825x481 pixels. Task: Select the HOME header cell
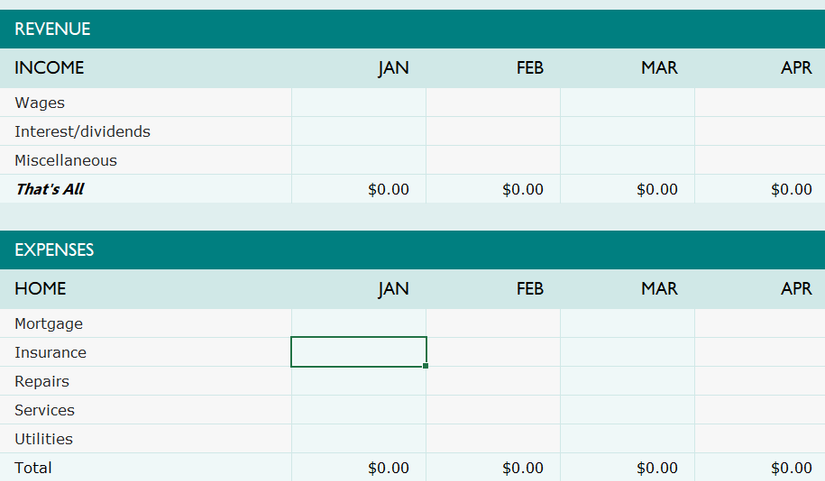[x=41, y=289]
